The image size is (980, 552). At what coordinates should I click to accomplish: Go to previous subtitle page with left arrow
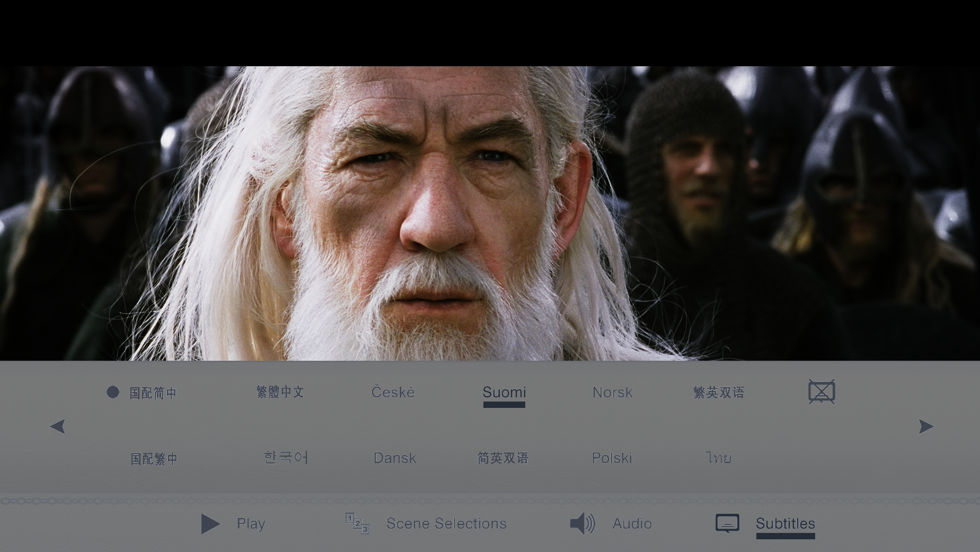[x=57, y=426]
